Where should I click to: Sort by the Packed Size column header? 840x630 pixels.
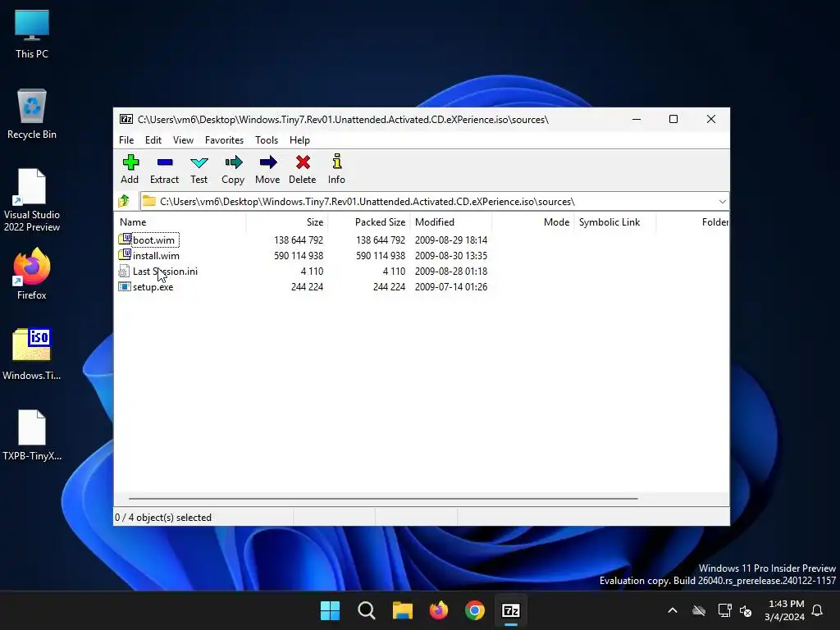pyautogui.click(x=369, y=221)
